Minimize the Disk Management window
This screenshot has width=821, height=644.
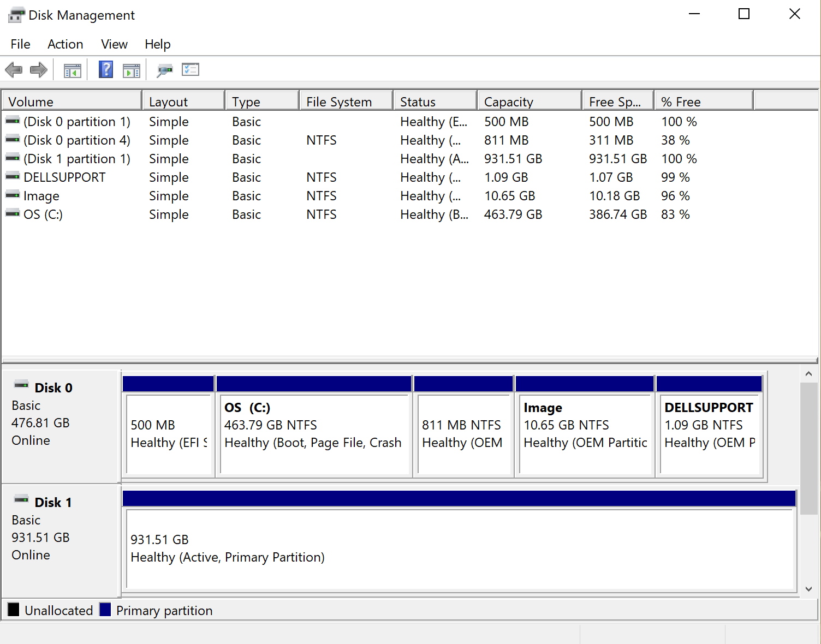point(694,14)
